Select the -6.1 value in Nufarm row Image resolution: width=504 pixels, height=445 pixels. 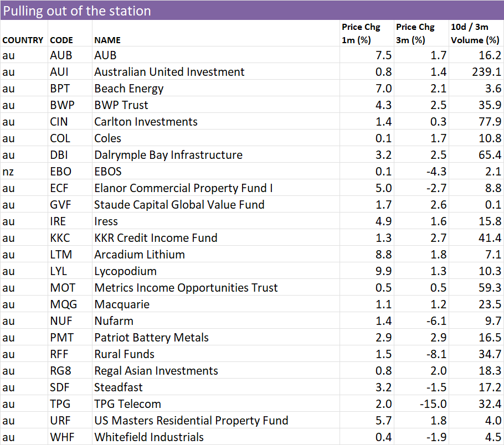pos(436,321)
